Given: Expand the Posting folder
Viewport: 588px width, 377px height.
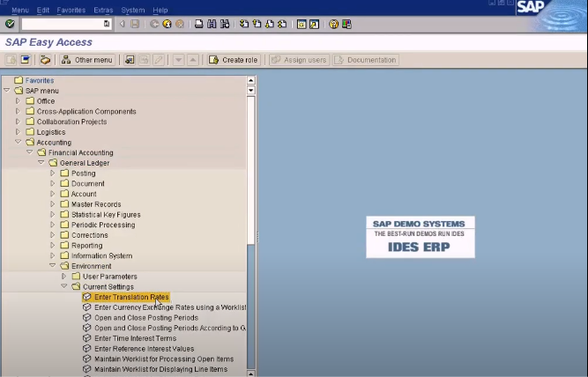Looking at the screenshot, I should click(x=53, y=173).
